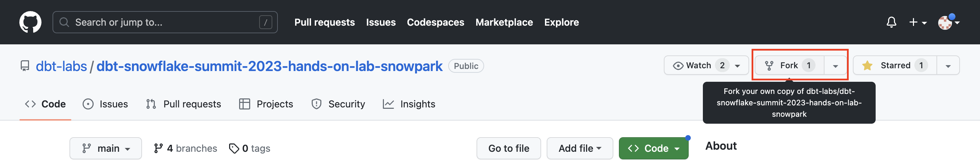Open the Security tab

click(x=338, y=104)
